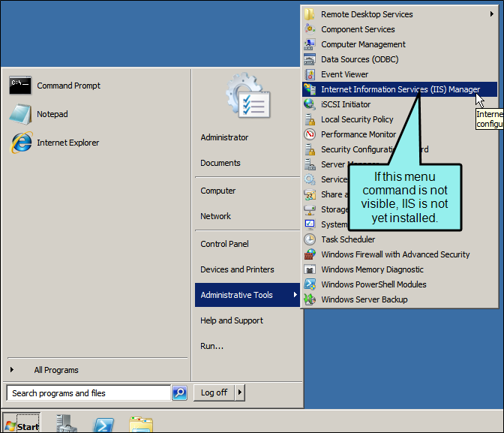Image resolution: width=504 pixels, height=433 pixels.
Task: Click the Windows Server Backup icon
Action: [310, 299]
